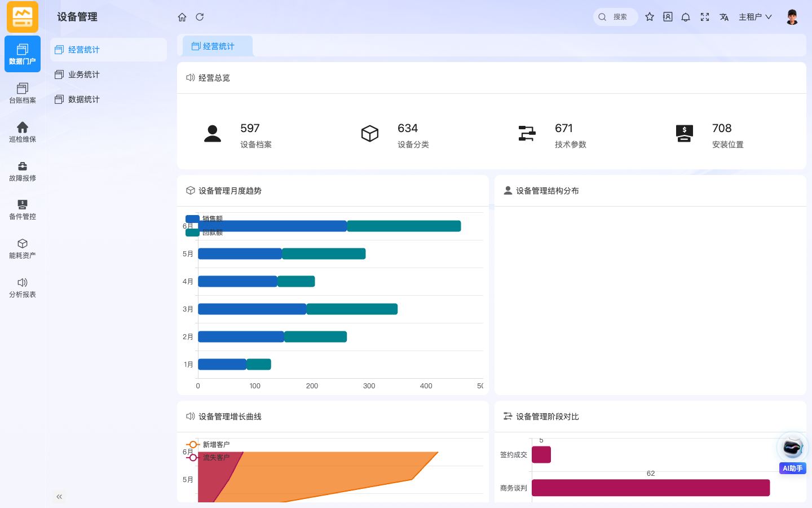The height and width of the screenshot is (508, 812).
Task: Click the 1月 blue sales bar
Action: tap(222, 364)
